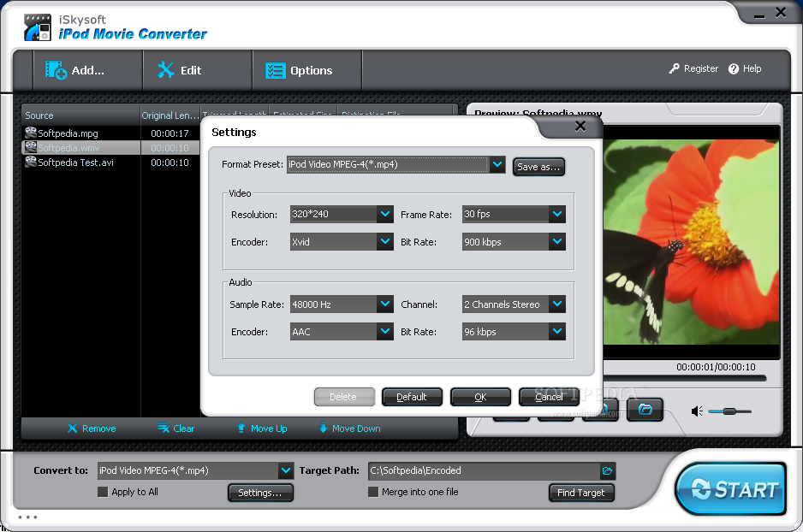Open the Settings... button at bottom

[260, 493]
